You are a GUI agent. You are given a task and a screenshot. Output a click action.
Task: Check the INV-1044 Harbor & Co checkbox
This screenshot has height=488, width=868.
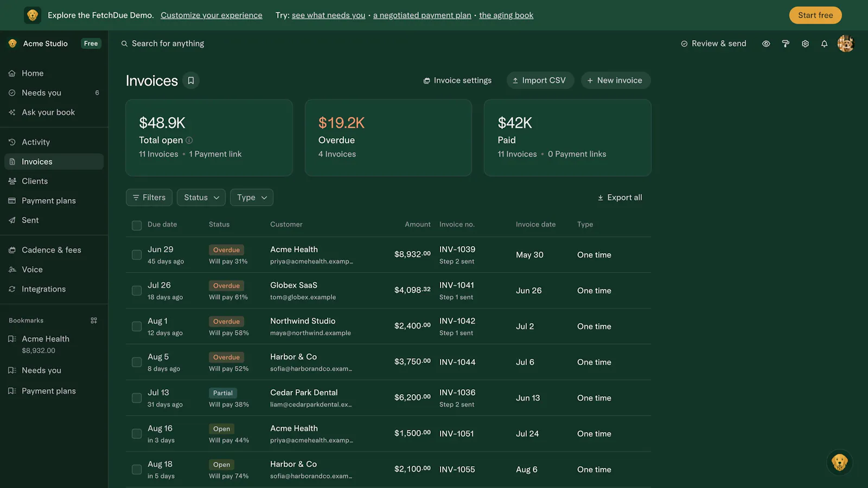pyautogui.click(x=137, y=362)
